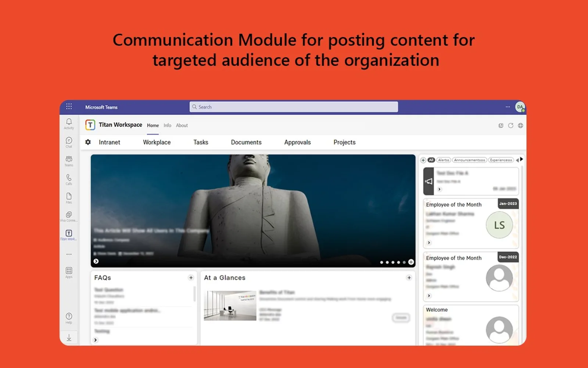
Task: Open the Teams app launcher grid
Action: 69,107
